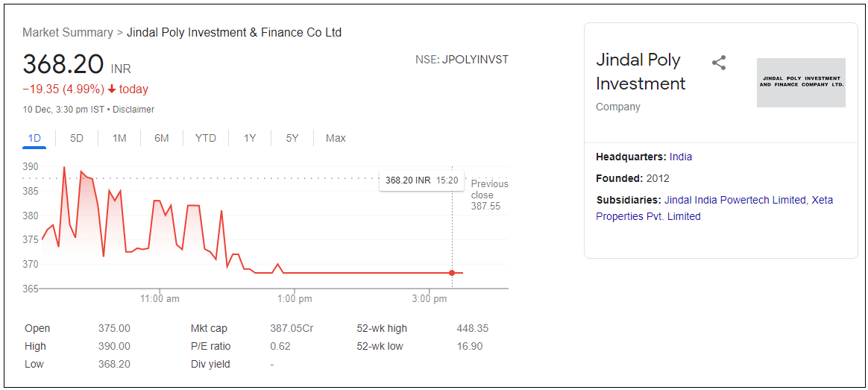
Task: Open the India headquarters link
Action: point(681,157)
